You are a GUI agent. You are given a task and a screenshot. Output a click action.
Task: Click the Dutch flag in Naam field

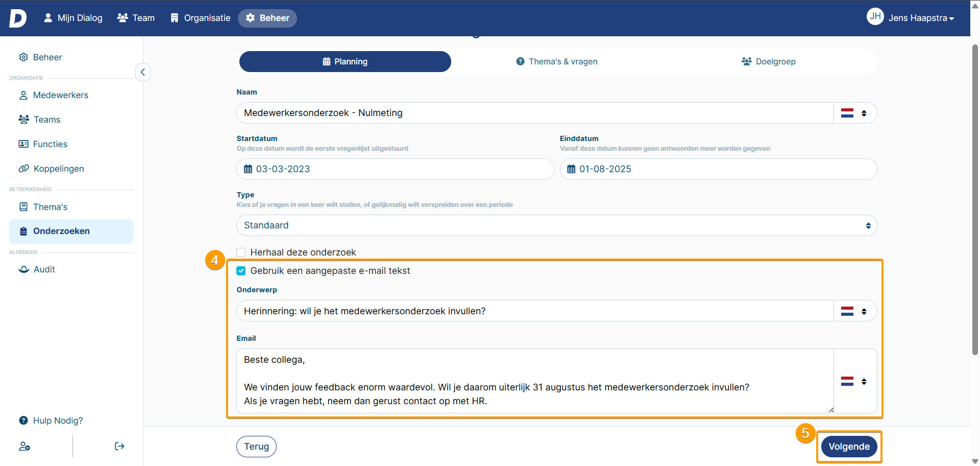point(847,113)
